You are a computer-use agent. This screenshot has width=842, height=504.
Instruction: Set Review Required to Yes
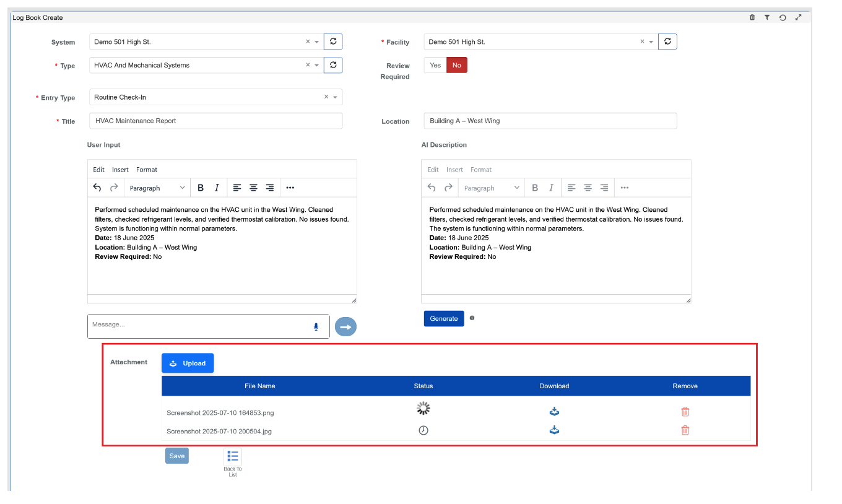[x=435, y=65]
